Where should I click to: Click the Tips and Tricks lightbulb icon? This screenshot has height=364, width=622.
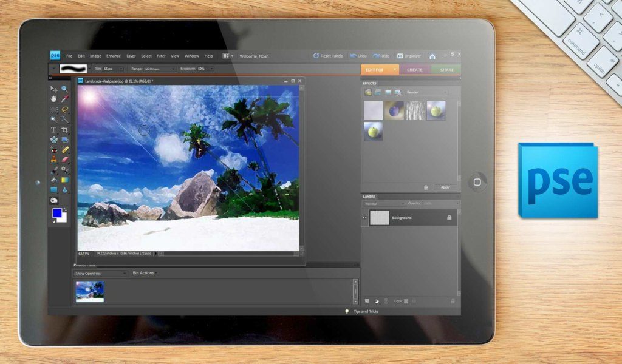(347, 312)
